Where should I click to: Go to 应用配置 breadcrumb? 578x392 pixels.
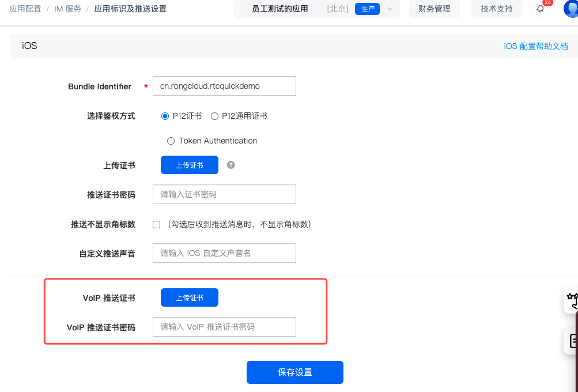click(25, 9)
